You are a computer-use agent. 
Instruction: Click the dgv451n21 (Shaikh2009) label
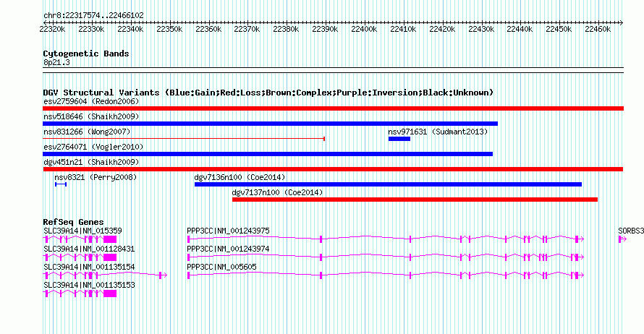point(91,162)
